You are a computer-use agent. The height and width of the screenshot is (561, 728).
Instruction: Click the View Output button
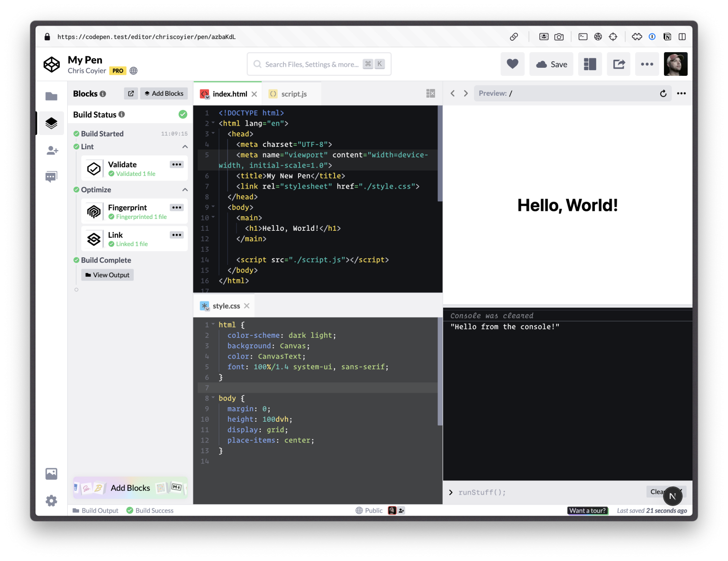coord(107,275)
